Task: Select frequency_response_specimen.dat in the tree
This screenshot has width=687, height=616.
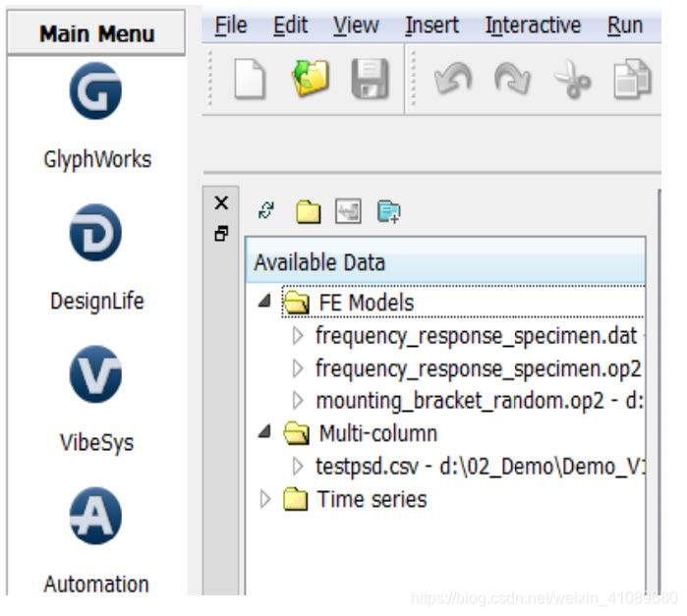Action: pos(477,336)
